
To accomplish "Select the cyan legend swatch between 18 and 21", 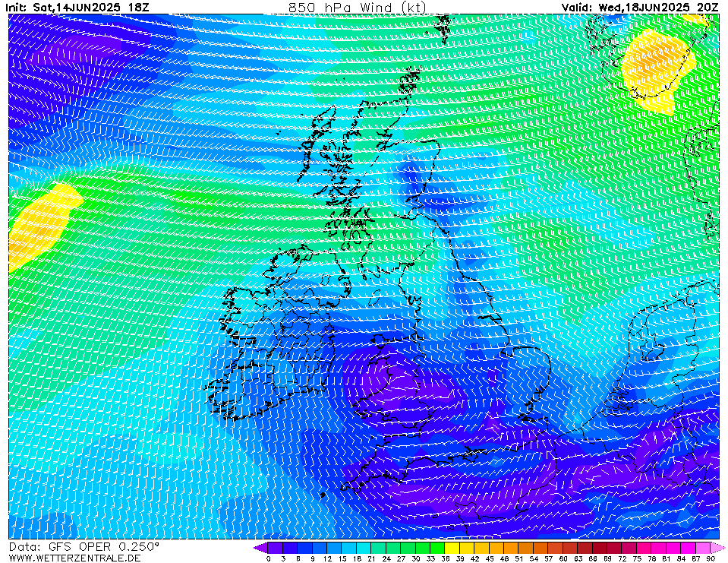I will tap(364, 548).
